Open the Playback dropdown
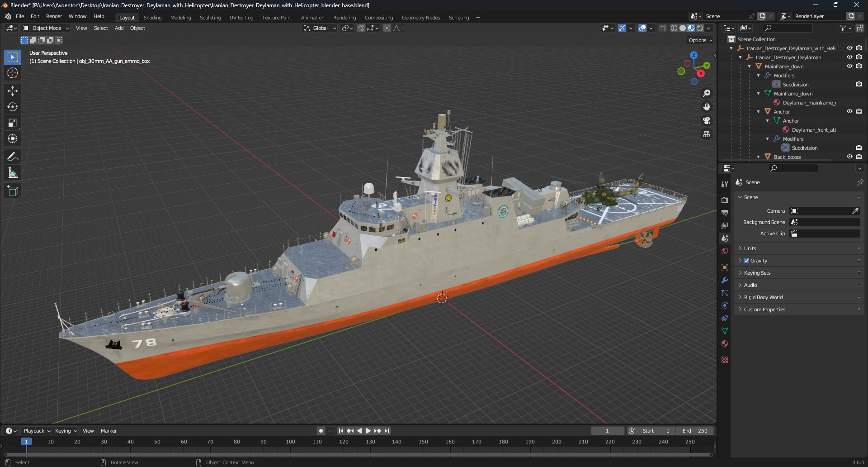 coord(37,431)
